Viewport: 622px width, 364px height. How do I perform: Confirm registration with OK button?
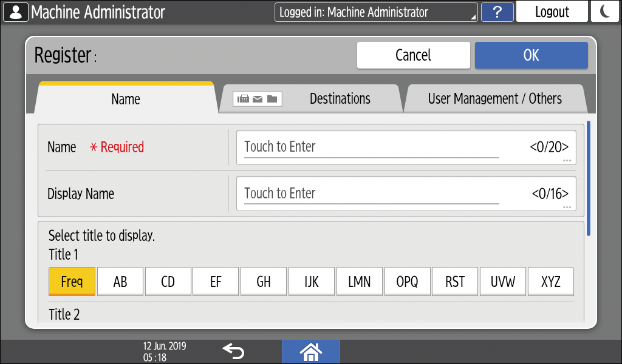[x=531, y=55]
